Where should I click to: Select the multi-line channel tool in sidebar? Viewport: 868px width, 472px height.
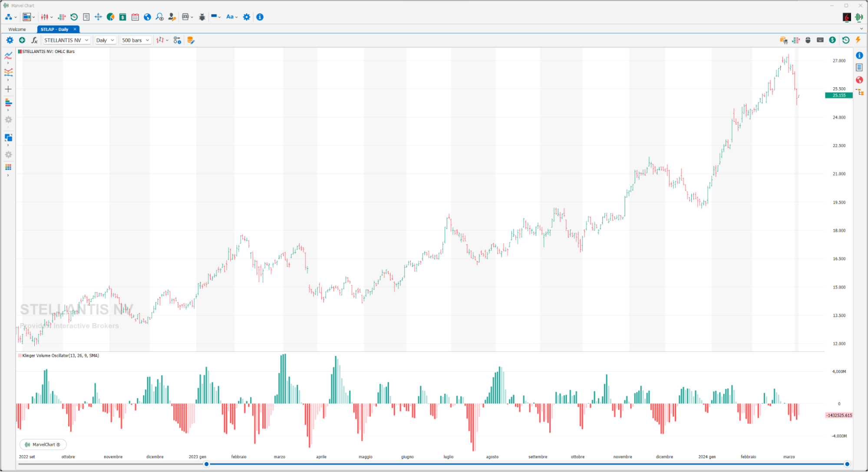pyautogui.click(x=8, y=72)
